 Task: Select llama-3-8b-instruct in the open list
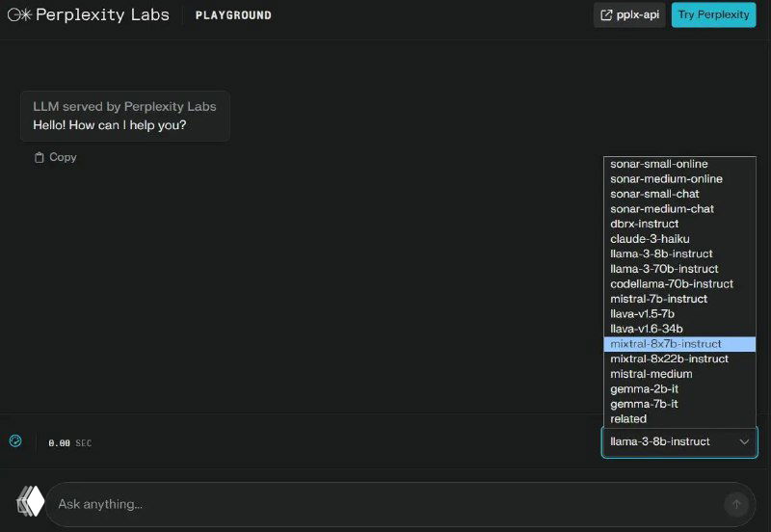[x=679, y=254]
